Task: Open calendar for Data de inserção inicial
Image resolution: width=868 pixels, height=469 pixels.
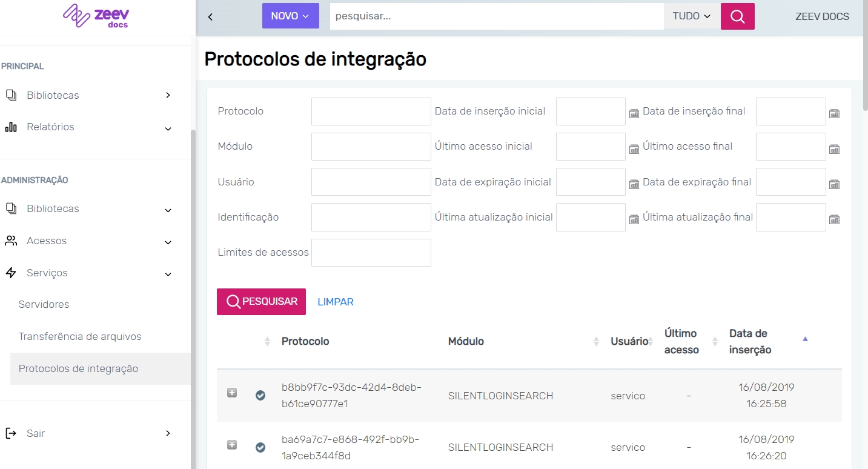Action: click(x=634, y=113)
